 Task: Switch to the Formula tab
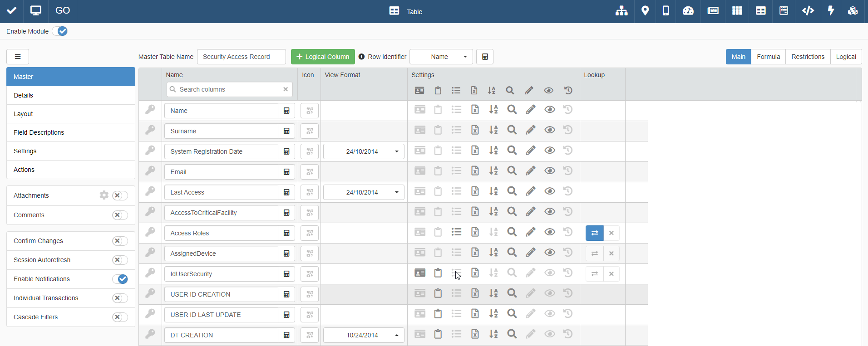[x=768, y=57]
